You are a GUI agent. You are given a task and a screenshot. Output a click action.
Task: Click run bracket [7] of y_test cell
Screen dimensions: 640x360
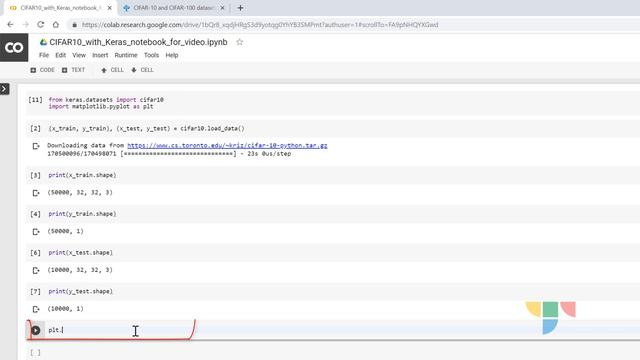pos(35,291)
